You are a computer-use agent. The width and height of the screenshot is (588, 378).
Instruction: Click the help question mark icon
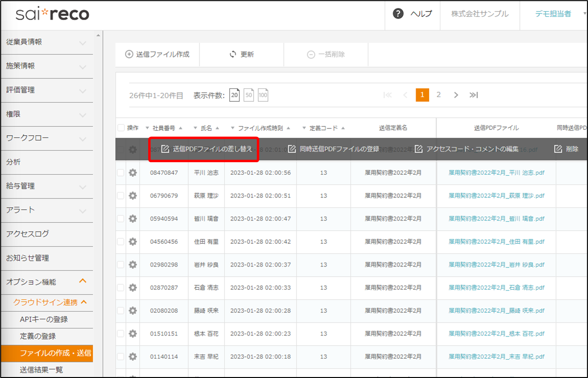point(398,14)
